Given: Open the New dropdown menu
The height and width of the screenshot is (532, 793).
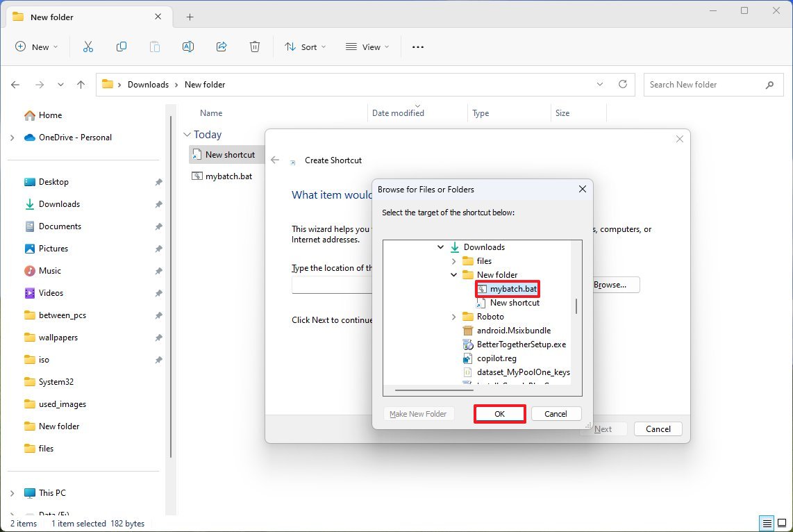Looking at the screenshot, I should point(37,47).
